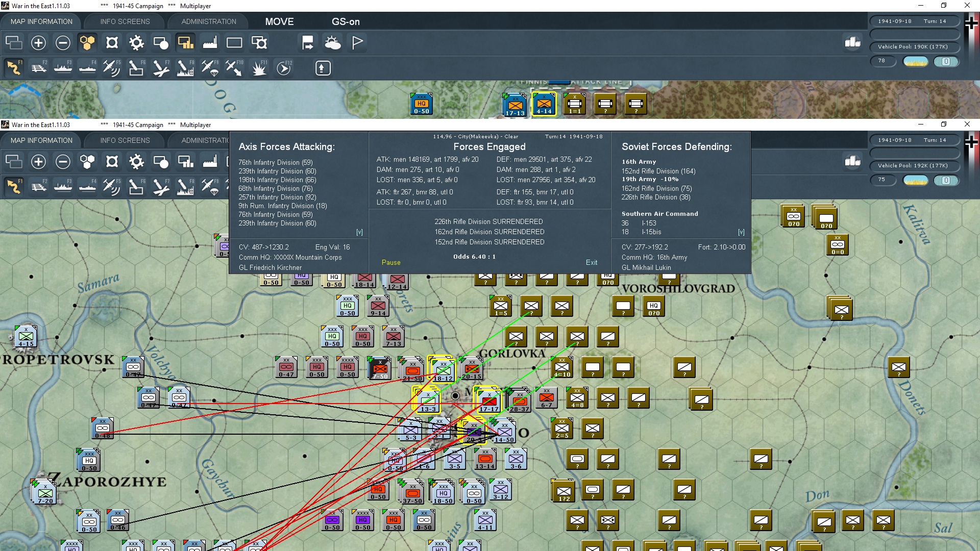
Task: Expand Soviet defending forces list [v] arrow
Action: click(741, 232)
